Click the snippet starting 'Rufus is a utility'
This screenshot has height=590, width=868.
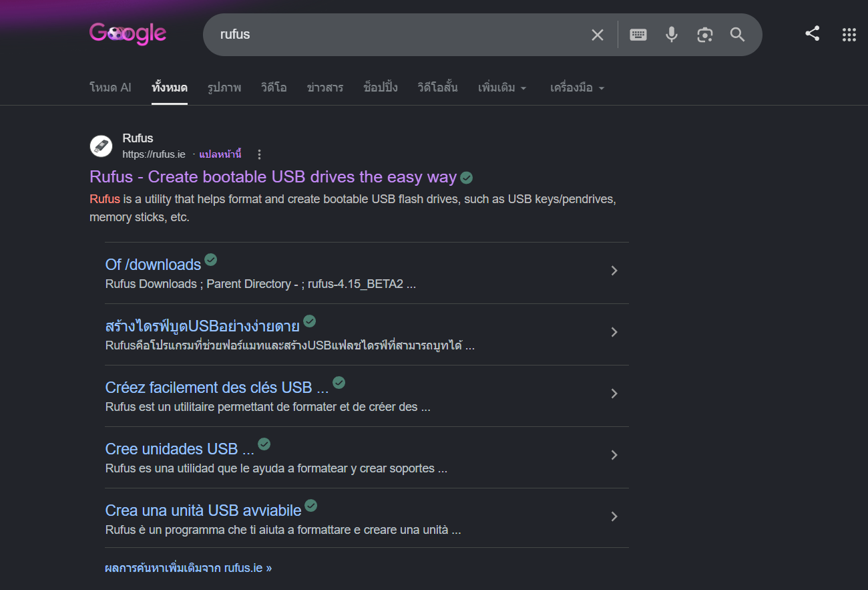tap(353, 208)
